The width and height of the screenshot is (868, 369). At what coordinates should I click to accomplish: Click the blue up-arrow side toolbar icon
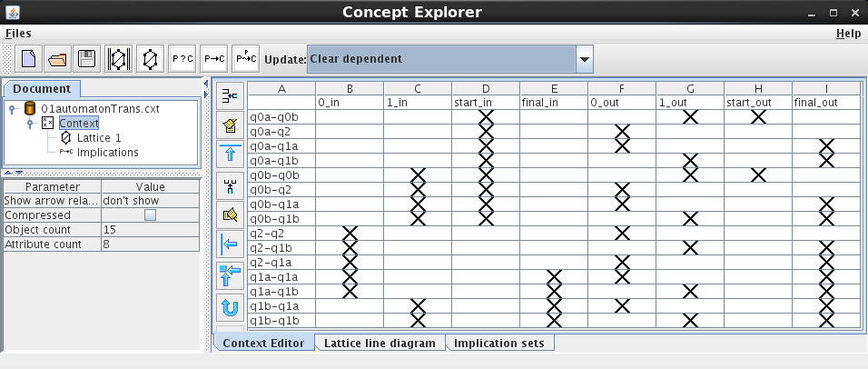pos(230,154)
